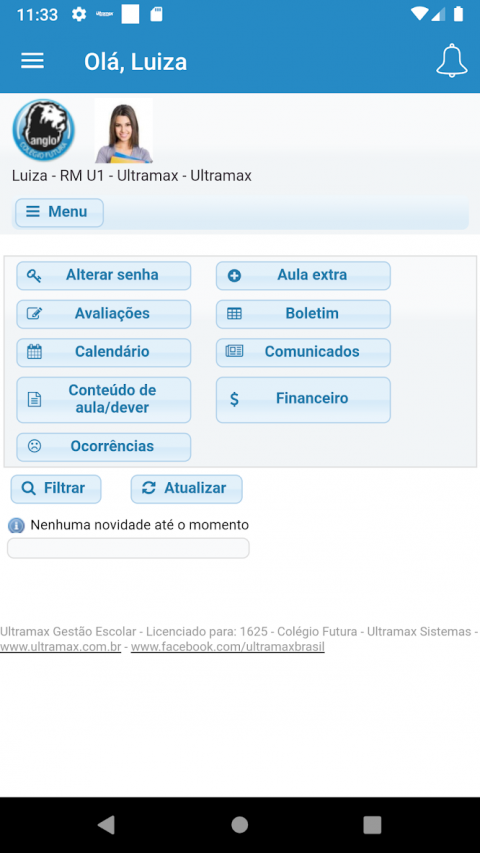
Task: Tap the Anglo Colégio Futura logo
Action: [x=44, y=130]
